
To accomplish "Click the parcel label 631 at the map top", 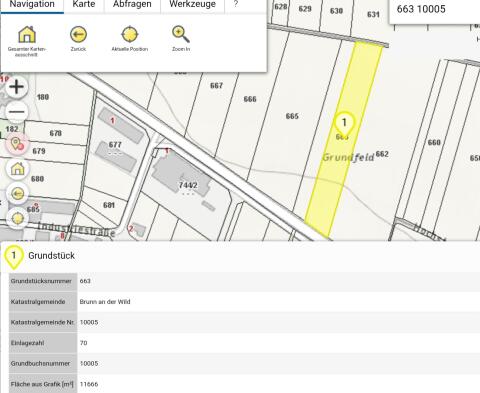I will click(x=373, y=14).
